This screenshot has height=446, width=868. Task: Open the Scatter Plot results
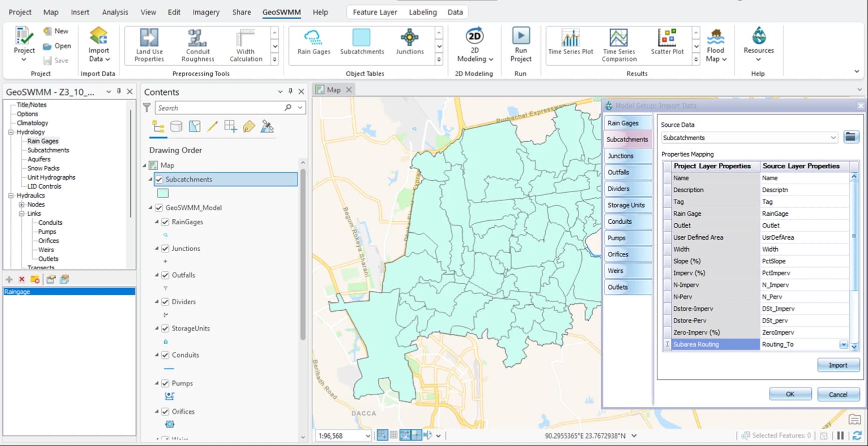pyautogui.click(x=667, y=42)
